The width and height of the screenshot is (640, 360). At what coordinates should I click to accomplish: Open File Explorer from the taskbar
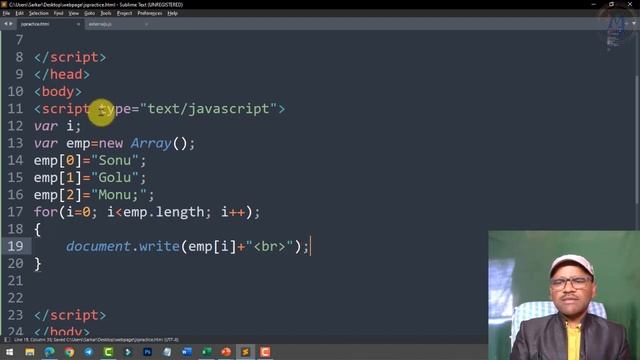pos(29,352)
